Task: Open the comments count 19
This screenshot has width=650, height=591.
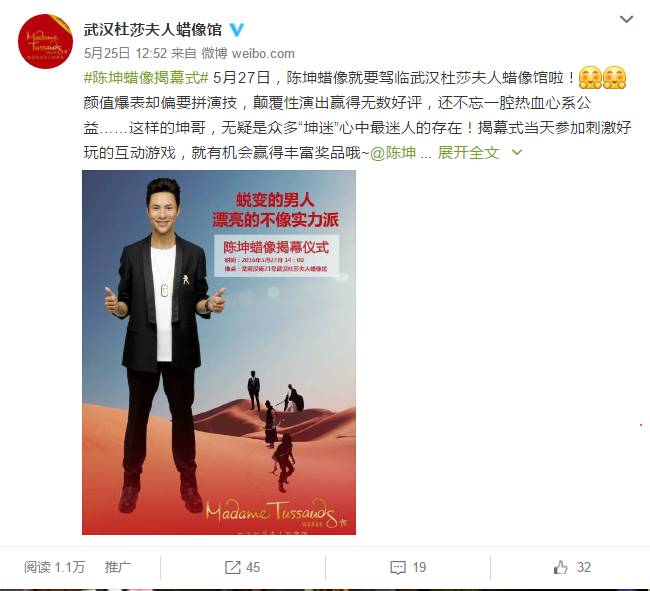Action: click(x=419, y=567)
